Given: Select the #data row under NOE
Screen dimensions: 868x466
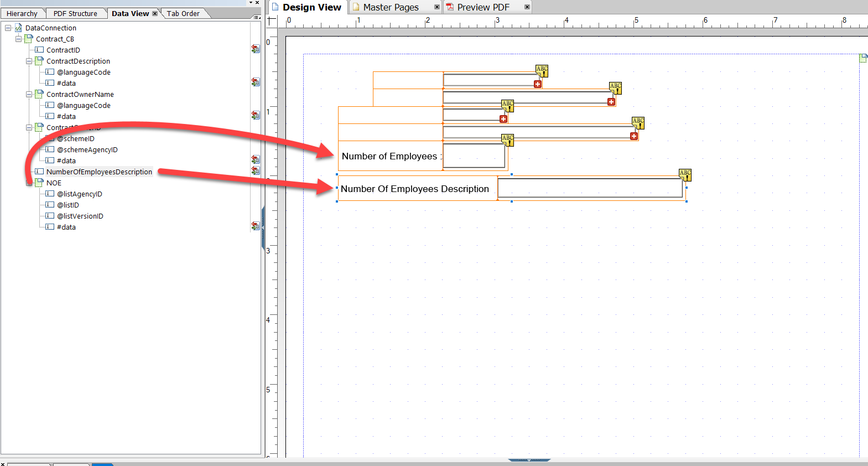Looking at the screenshot, I should [66, 227].
